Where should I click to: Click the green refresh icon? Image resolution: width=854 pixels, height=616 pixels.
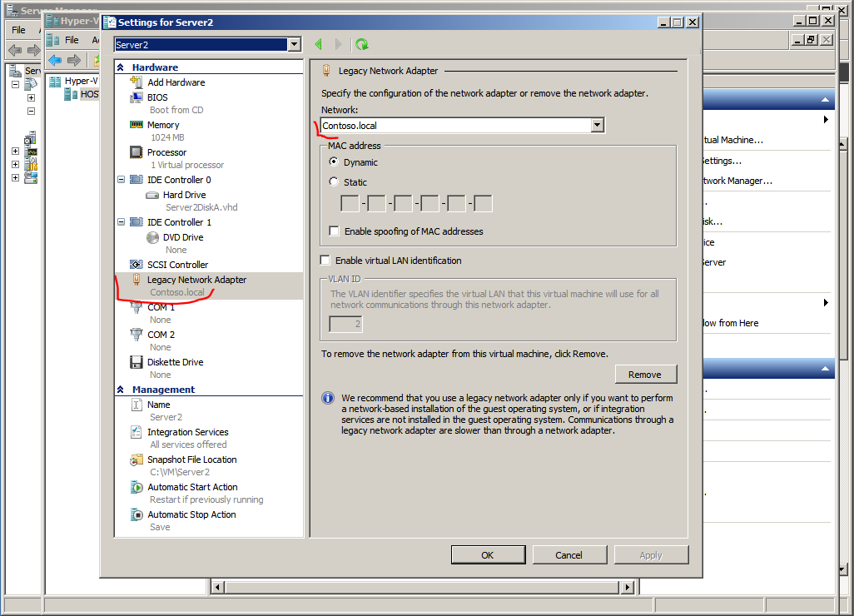(x=362, y=44)
